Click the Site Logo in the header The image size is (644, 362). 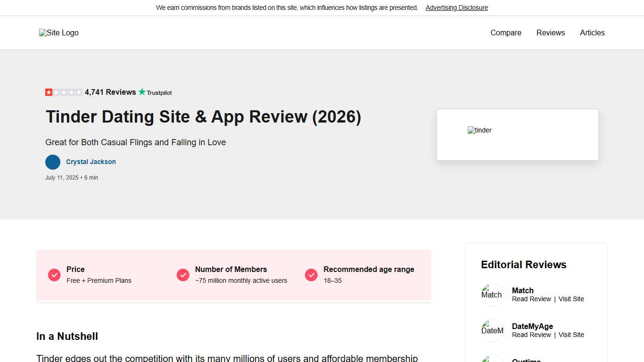(x=58, y=33)
